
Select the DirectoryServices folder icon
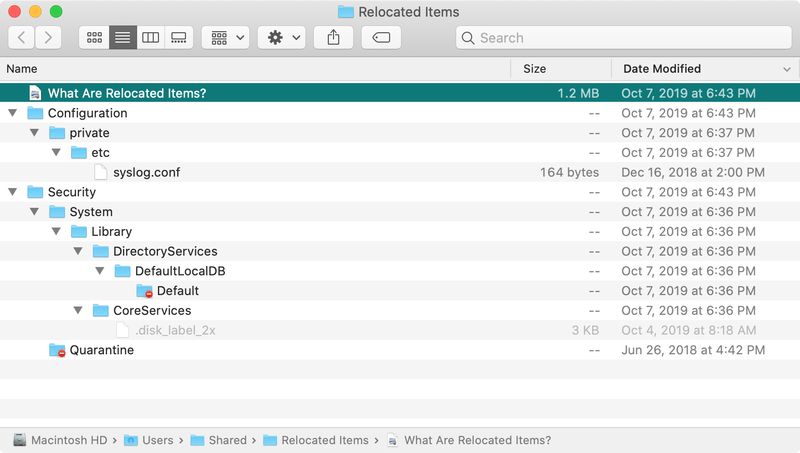pos(101,251)
